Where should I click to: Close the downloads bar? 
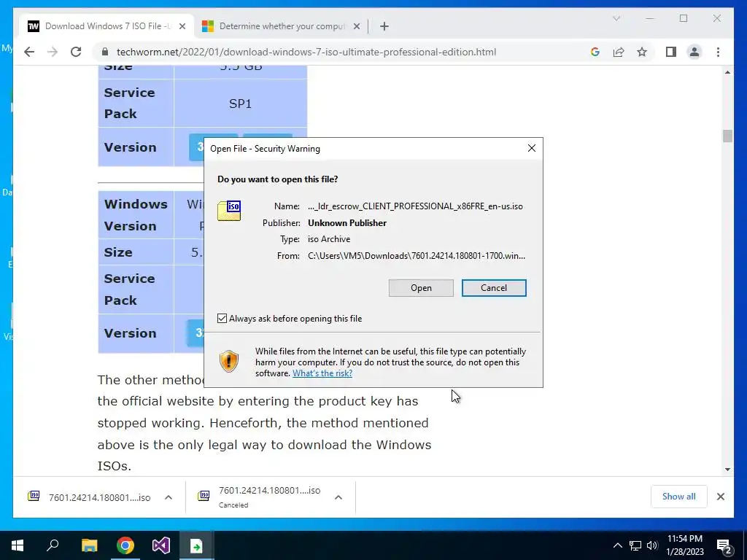[721, 497]
